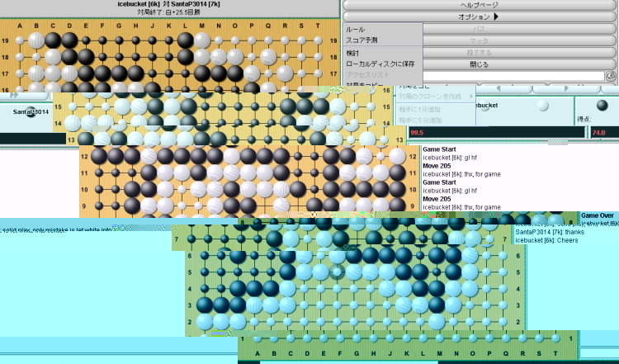The image size is (619, 364).
Task: Select 検討 from the options menu
Action: pos(353,53)
